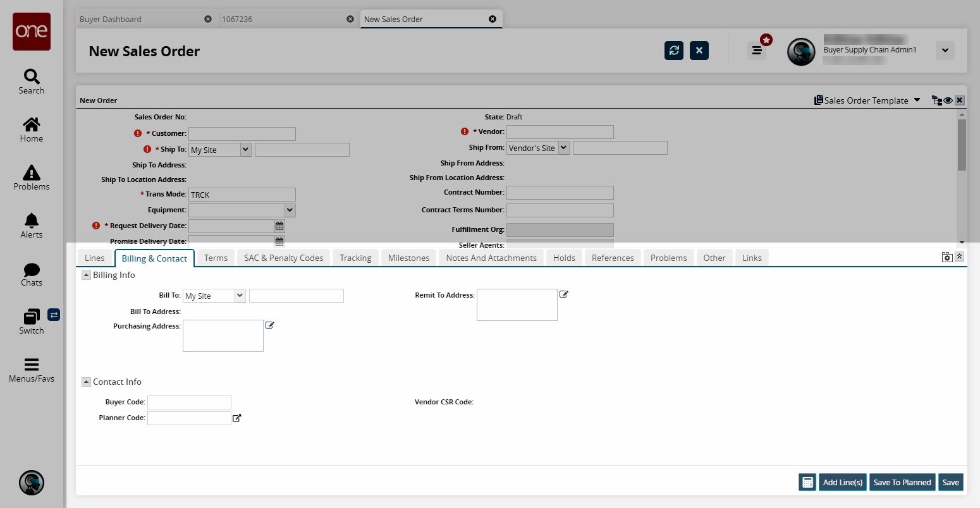
Task: Click the Trans Mode field
Action: (x=242, y=195)
